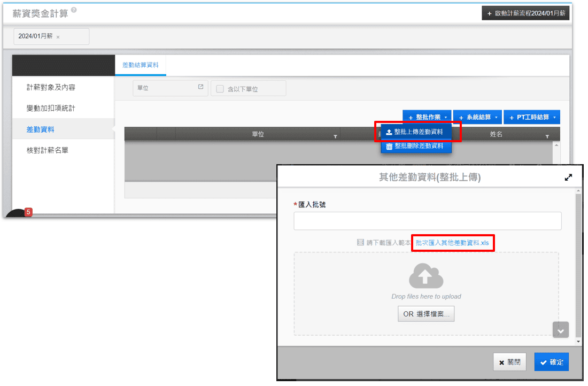Click the gray chevron-down button in dialog

point(560,330)
